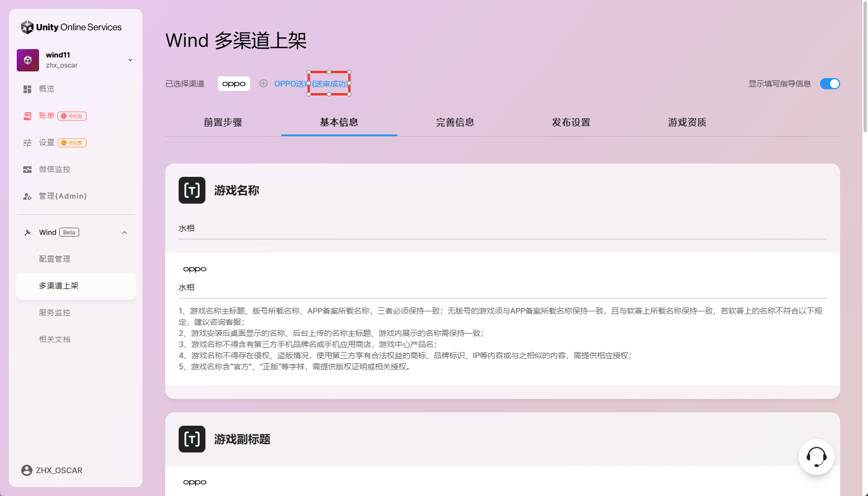Click the 设置 settings sliders icon
Screen dimensions: 868x496
click(27, 143)
